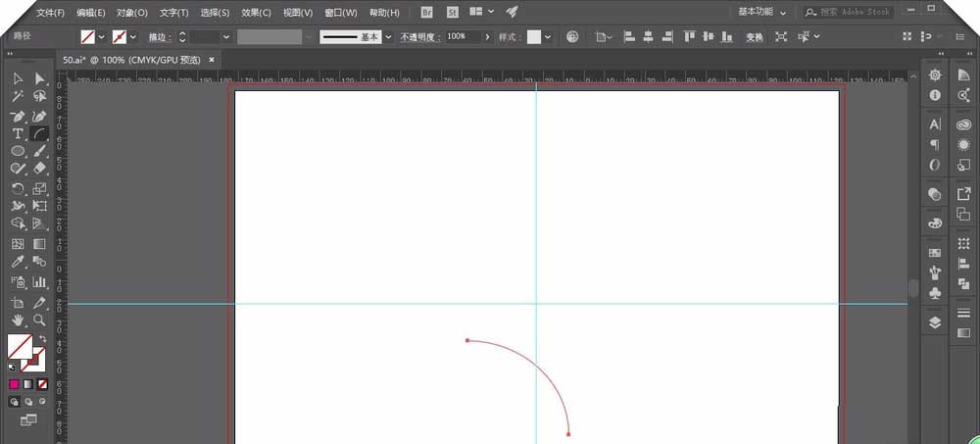Select the Eyedropper tool

(18, 262)
